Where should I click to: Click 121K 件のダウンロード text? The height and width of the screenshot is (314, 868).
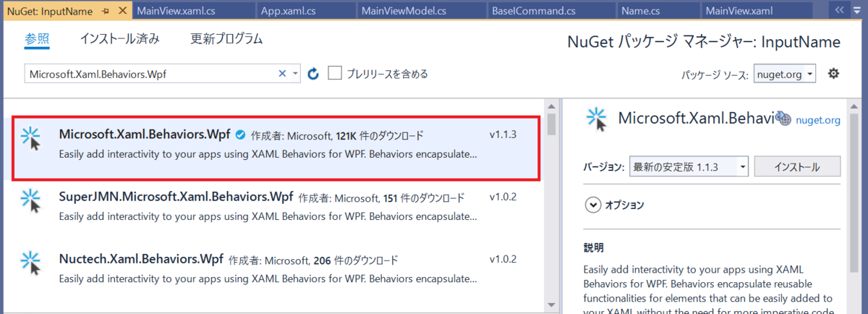point(380,135)
